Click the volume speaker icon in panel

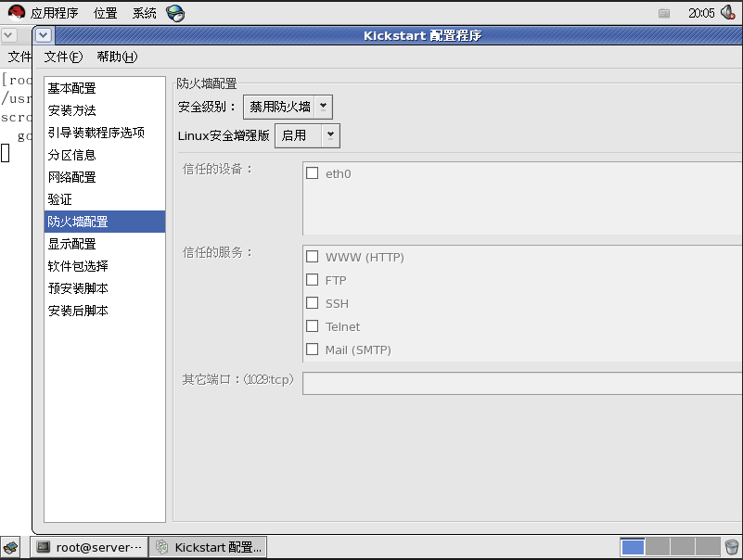[727, 12]
